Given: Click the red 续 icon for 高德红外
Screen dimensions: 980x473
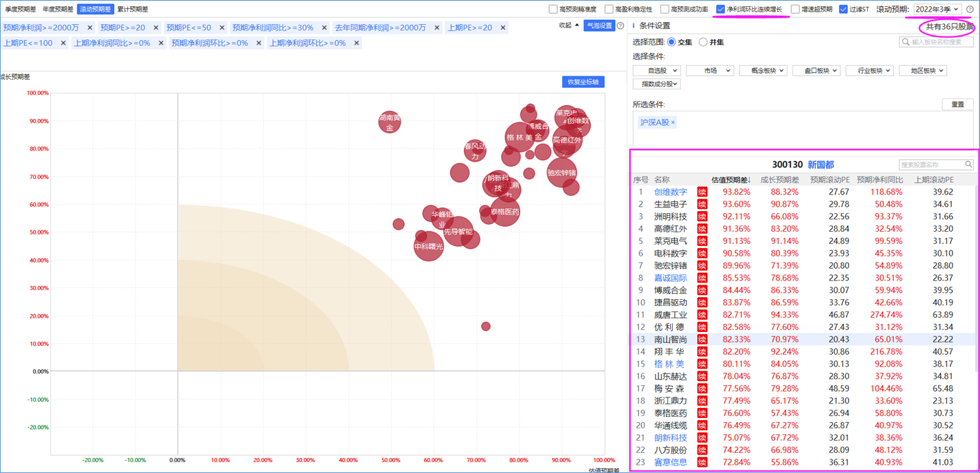Looking at the screenshot, I should click(x=702, y=229).
